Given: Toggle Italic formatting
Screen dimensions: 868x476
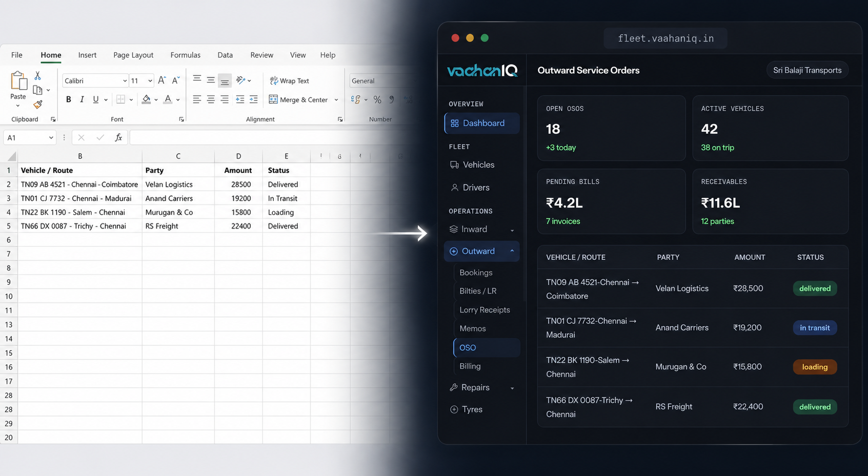Looking at the screenshot, I should pos(82,99).
